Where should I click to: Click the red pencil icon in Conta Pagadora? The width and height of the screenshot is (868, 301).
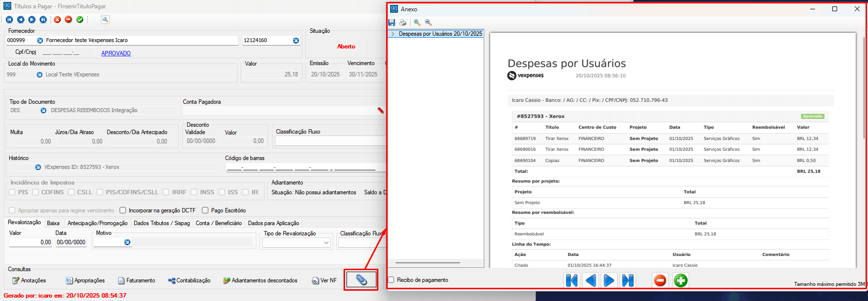tap(380, 111)
